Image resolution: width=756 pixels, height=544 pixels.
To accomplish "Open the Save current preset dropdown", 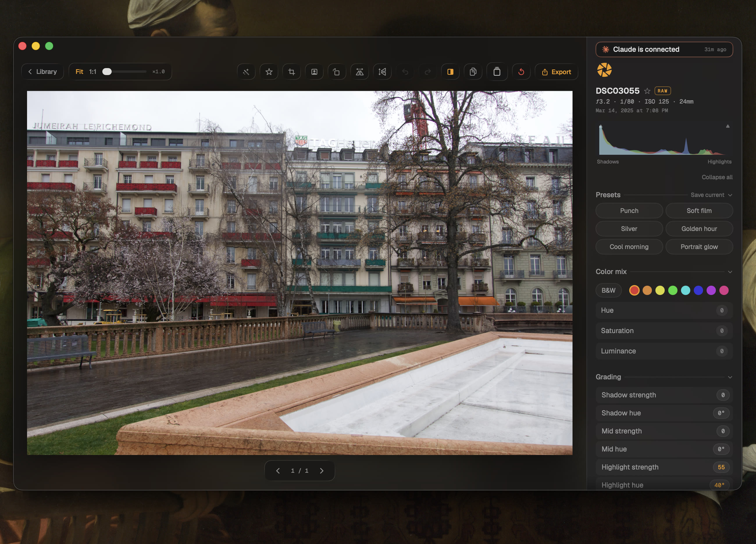I will (711, 195).
